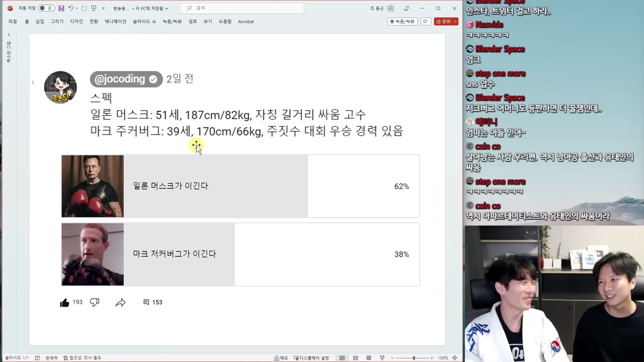Click the like count 193
The width and height of the screenshot is (644, 362).
pyautogui.click(x=78, y=302)
